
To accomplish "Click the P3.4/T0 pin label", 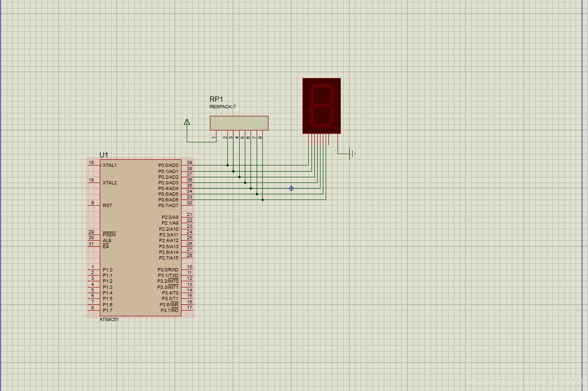I will pos(170,293).
